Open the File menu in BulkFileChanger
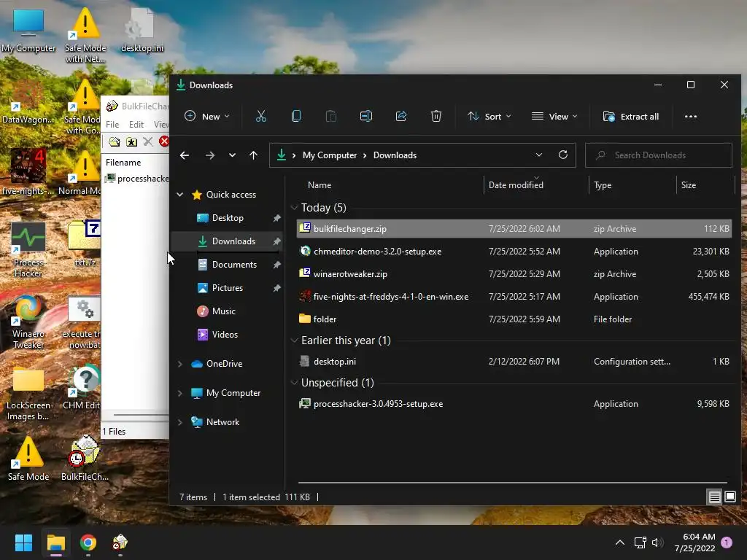This screenshot has height=560, width=747. (x=112, y=124)
